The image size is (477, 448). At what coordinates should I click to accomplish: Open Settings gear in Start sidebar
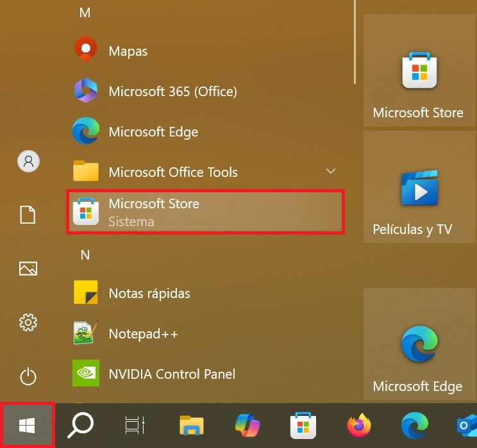coord(28,322)
